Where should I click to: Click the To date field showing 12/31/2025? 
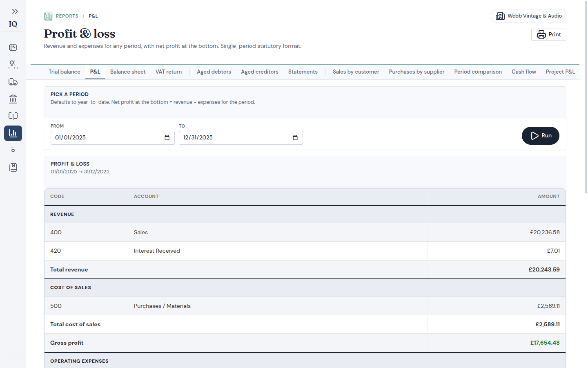(x=241, y=138)
